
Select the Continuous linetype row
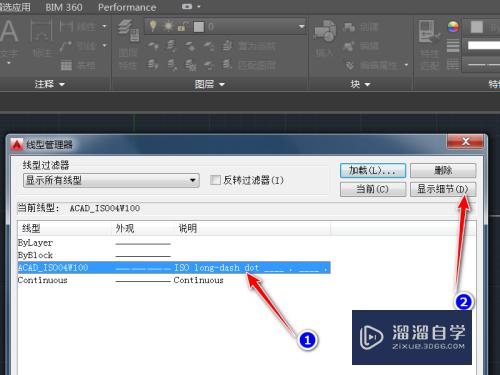click(x=174, y=280)
